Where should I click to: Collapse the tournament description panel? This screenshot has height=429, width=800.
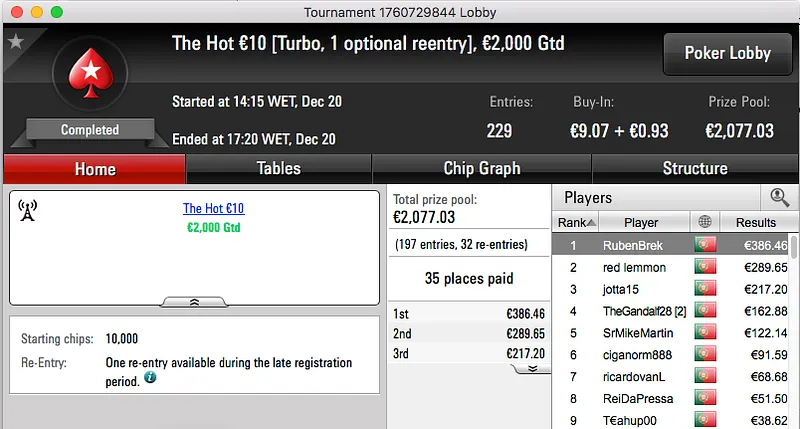tap(194, 300)
